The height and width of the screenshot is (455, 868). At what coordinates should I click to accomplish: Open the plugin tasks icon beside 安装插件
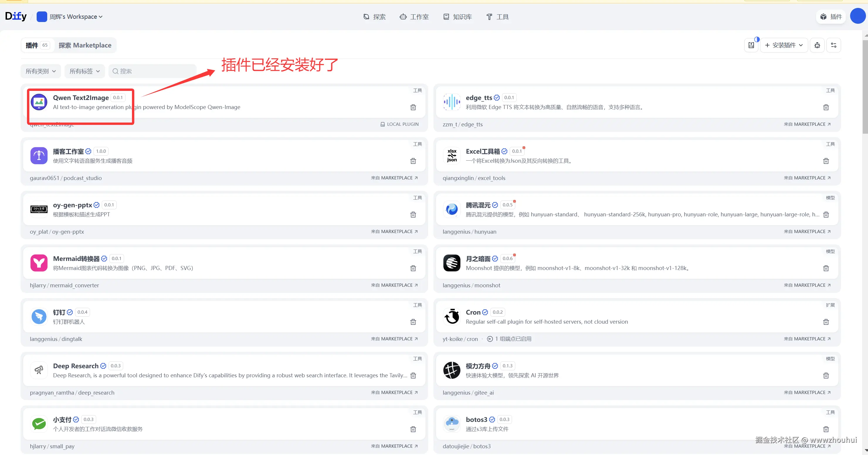[751, 45]
